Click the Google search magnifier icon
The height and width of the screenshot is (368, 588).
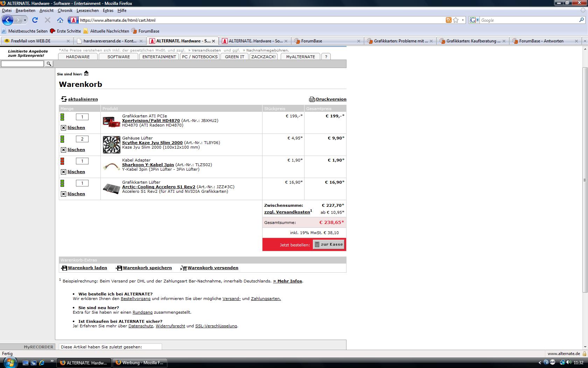(x=582, y=20)
